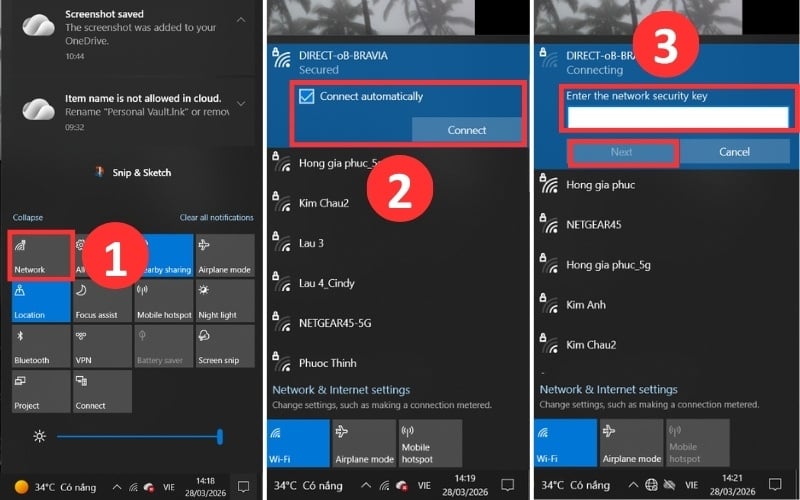
Task: Toggle the Location quick action off
Action: pyautogui.click(x=42, y=301)
